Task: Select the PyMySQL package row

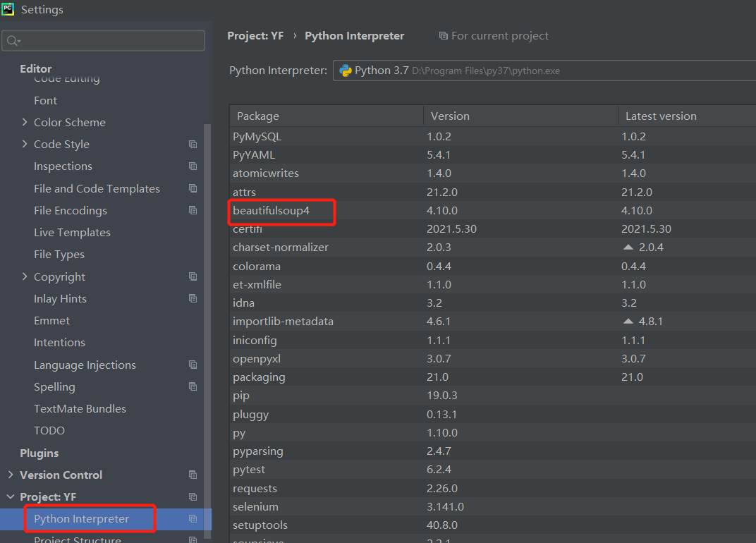Action: click(x=493, y=137)
